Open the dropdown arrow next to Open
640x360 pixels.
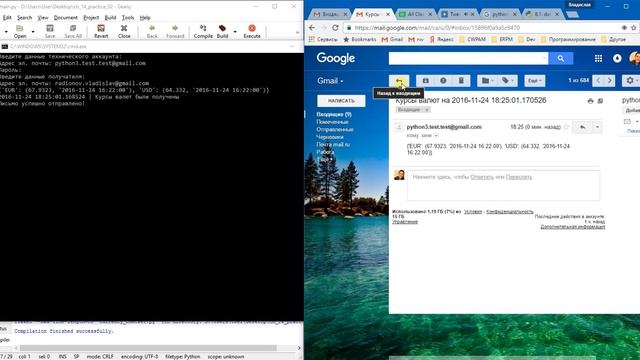(33, 31)
